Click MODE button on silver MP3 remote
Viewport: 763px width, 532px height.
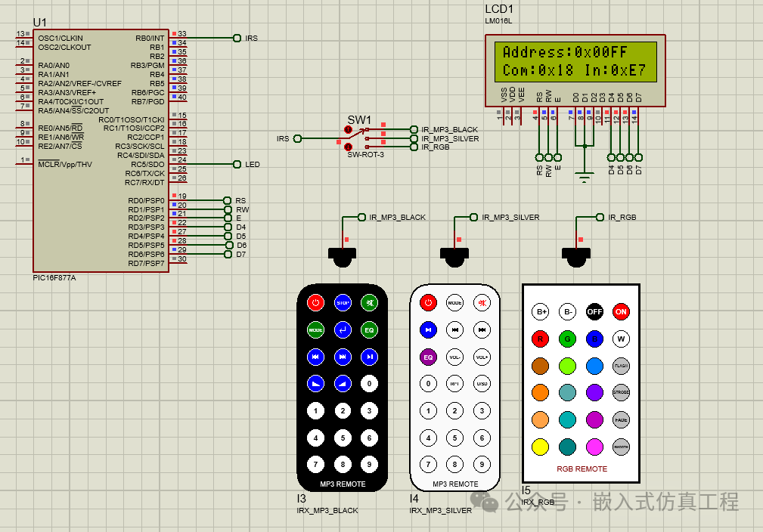[x=455, y=302]
